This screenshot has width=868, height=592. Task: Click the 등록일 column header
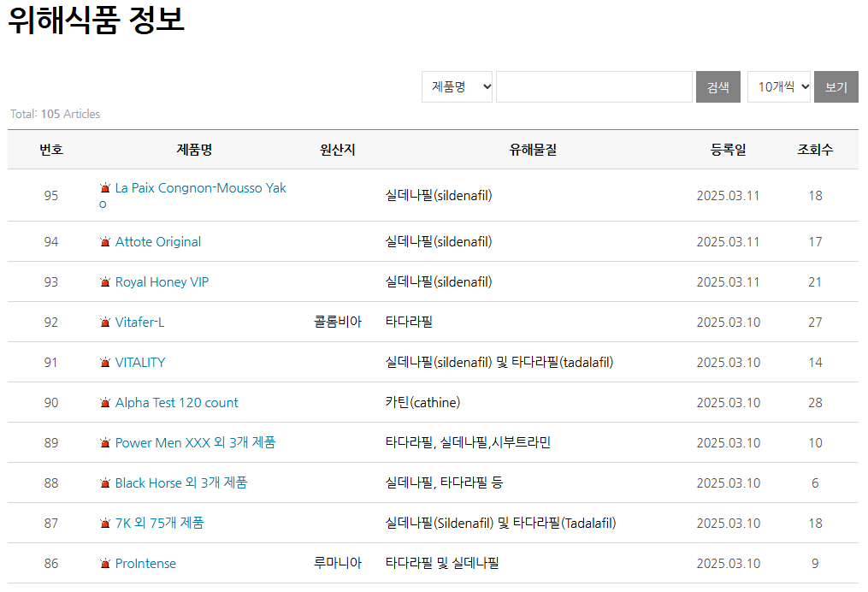point(728,150)
